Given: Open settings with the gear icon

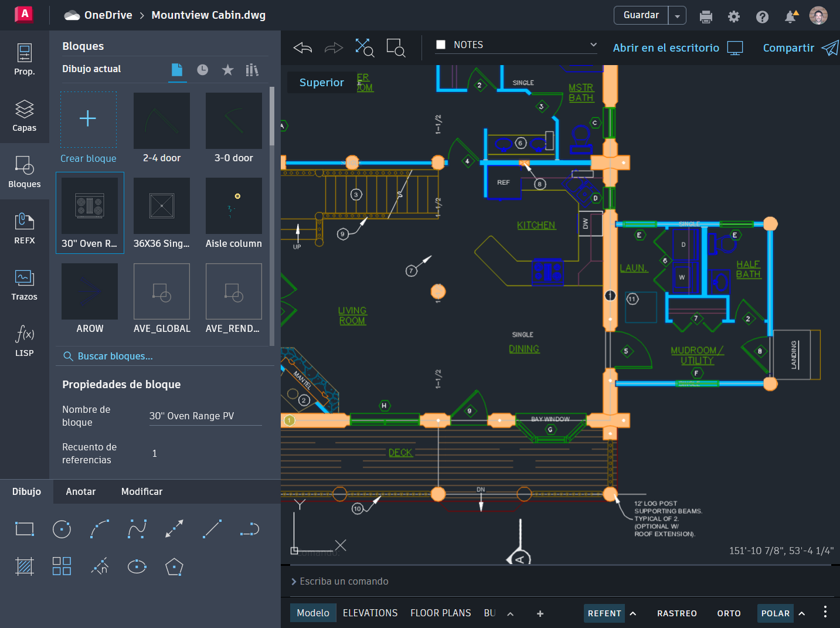Looking at the screenshot, I should coord(734,16).
